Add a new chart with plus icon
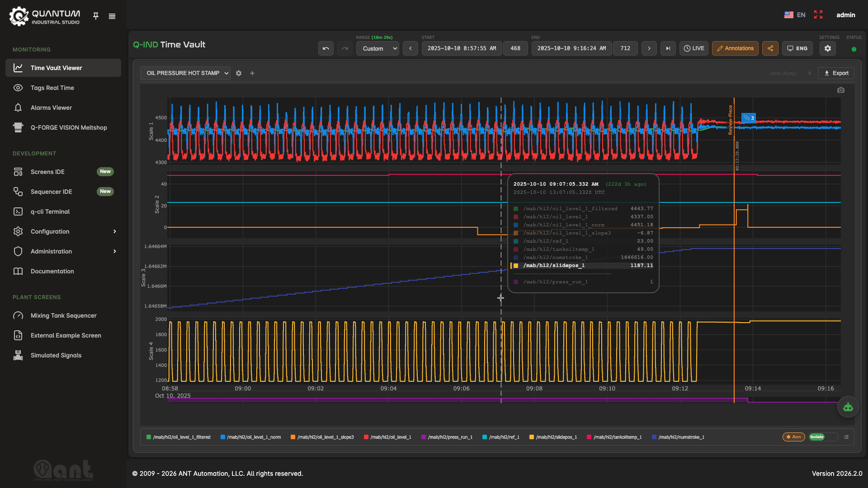 (252, 73)
